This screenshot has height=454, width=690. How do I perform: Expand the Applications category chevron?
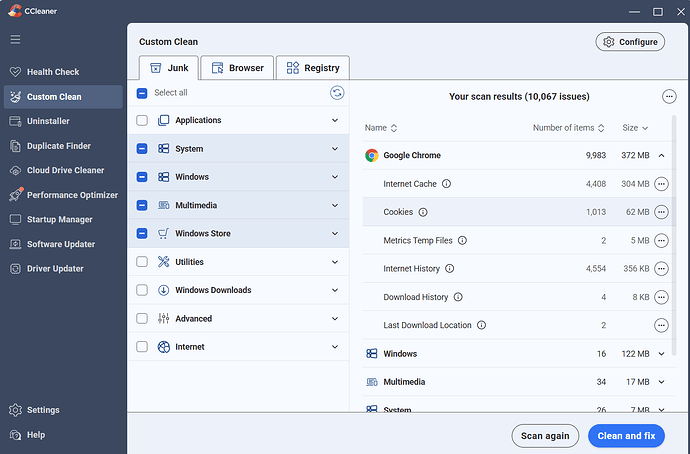coord(335,120)
